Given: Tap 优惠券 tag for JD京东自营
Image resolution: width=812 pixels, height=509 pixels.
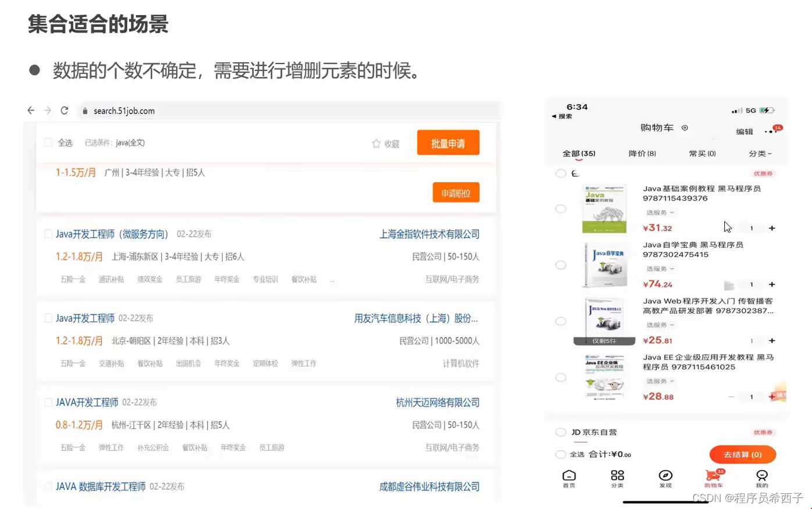Looking at the screenshot, I should (x=763, y=432).
